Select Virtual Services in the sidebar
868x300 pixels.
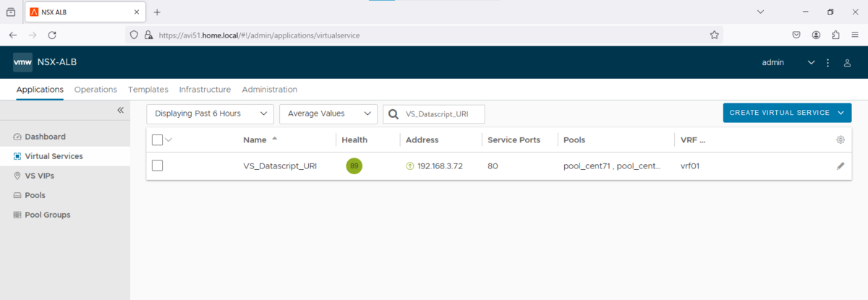(x=54, y=156)
